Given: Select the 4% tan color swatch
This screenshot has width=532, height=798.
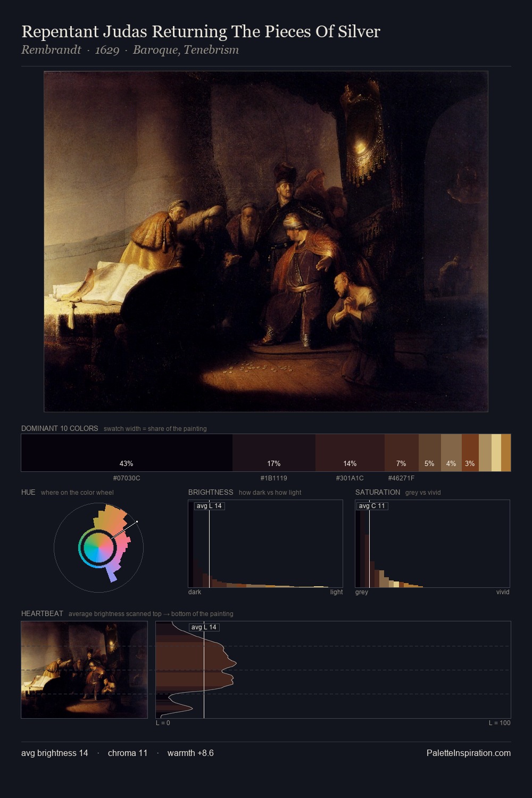Looking at the screenshot, I should pyautogui.click(x=451, y=453).
